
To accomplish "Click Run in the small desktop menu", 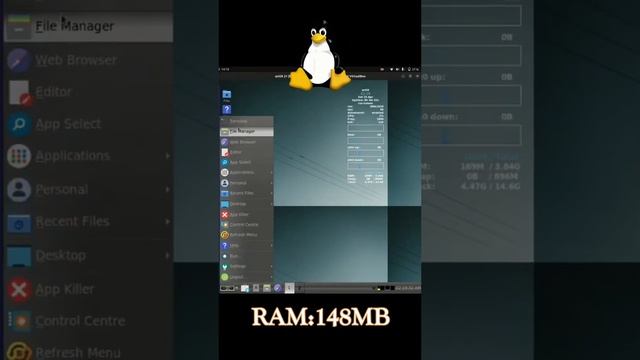I will tap(247, 256).
